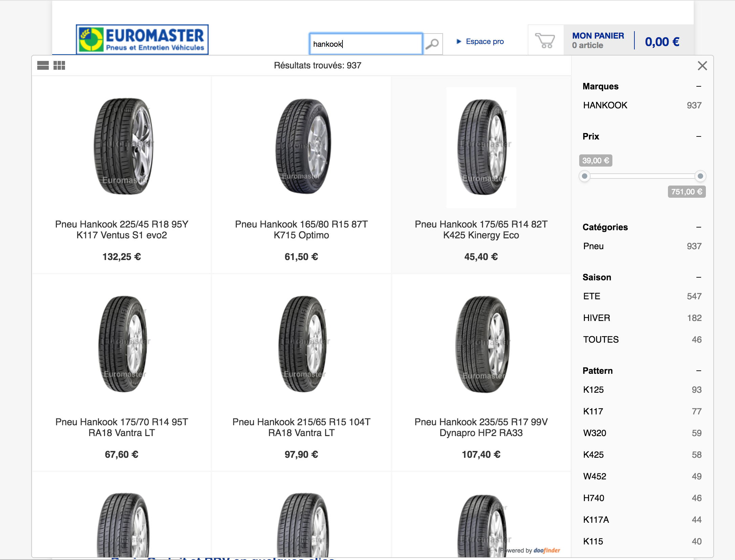Click the maximum price slider handle
This screenshot has width=735, height=560.
point(700,176)
